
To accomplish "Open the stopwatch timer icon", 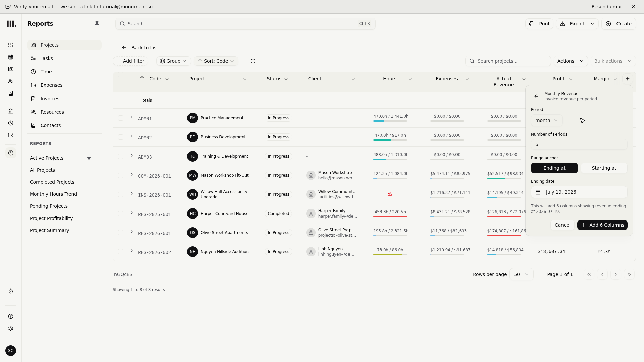I will pos(11,291).
